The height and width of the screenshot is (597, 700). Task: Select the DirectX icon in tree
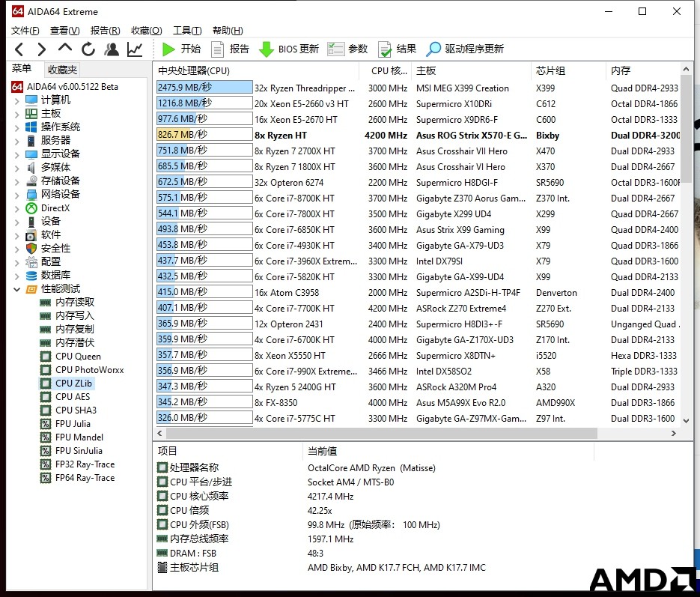(x=31, y=208)
